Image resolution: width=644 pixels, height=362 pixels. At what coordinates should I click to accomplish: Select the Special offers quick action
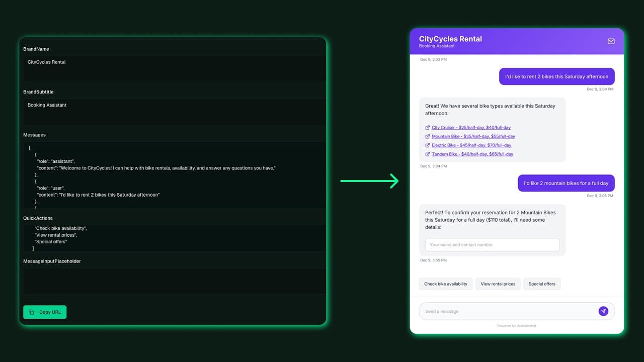(542, 284)
